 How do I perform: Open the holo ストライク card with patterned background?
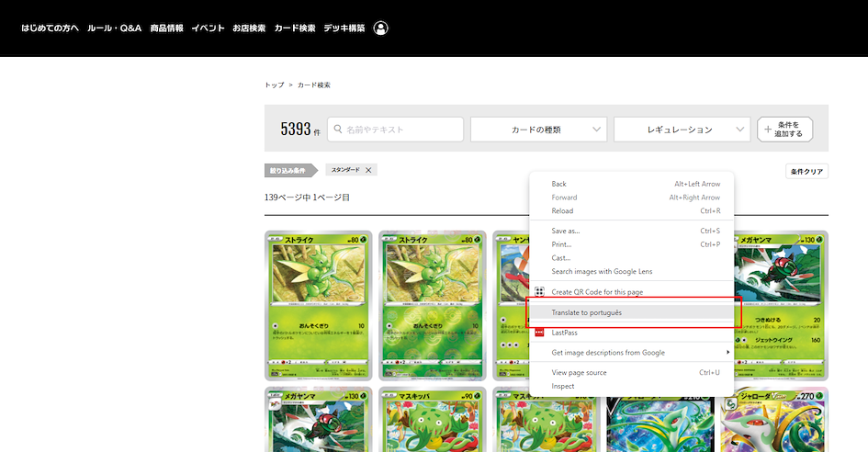click(x=433, y=306)
